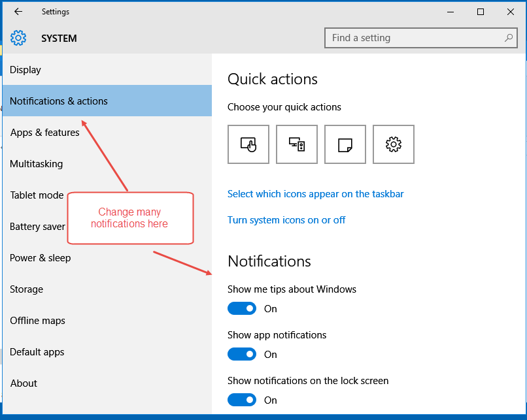Open Apps & features page
527x420 pixels.
pos(107,133)
